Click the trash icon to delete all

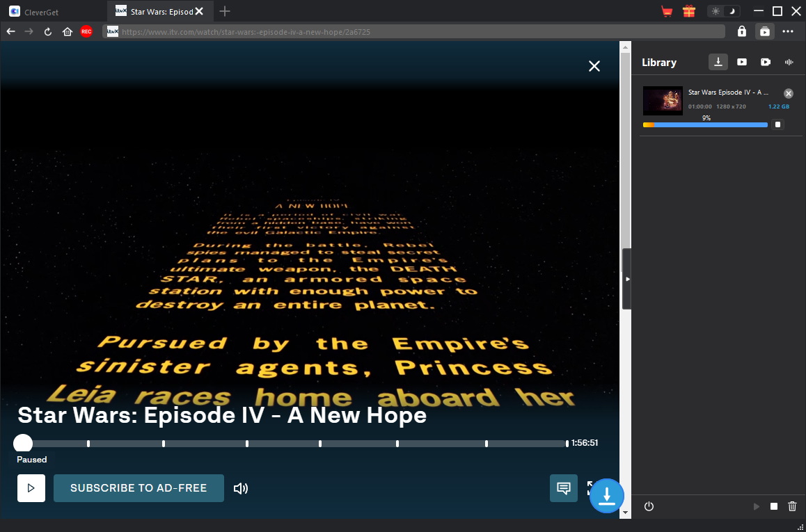click(792, 506)
